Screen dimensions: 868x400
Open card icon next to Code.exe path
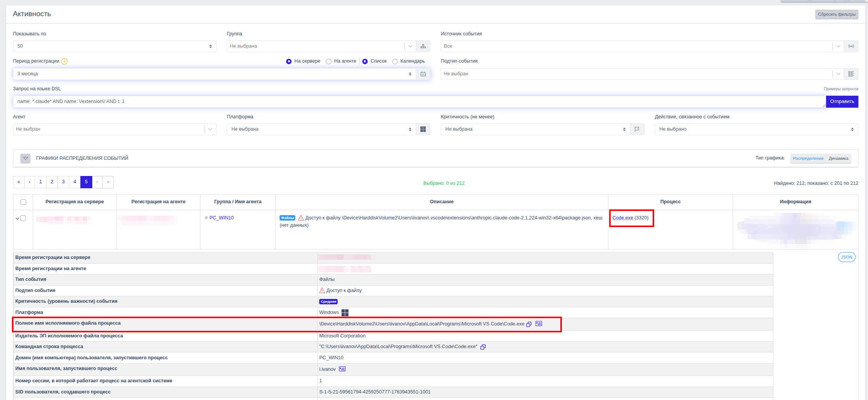(x=539, y=324)
